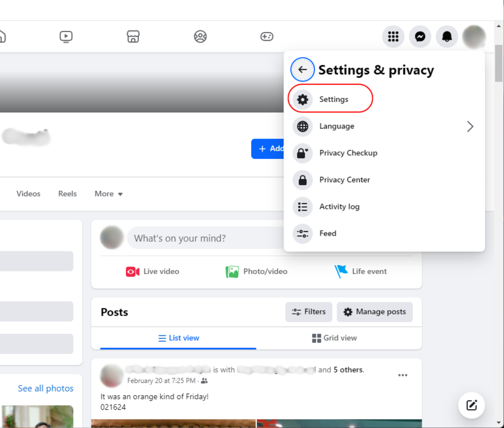Open the See all photos link
Image resolution: width=504 pixels, height=428 pixels.
tap(45, 388)
